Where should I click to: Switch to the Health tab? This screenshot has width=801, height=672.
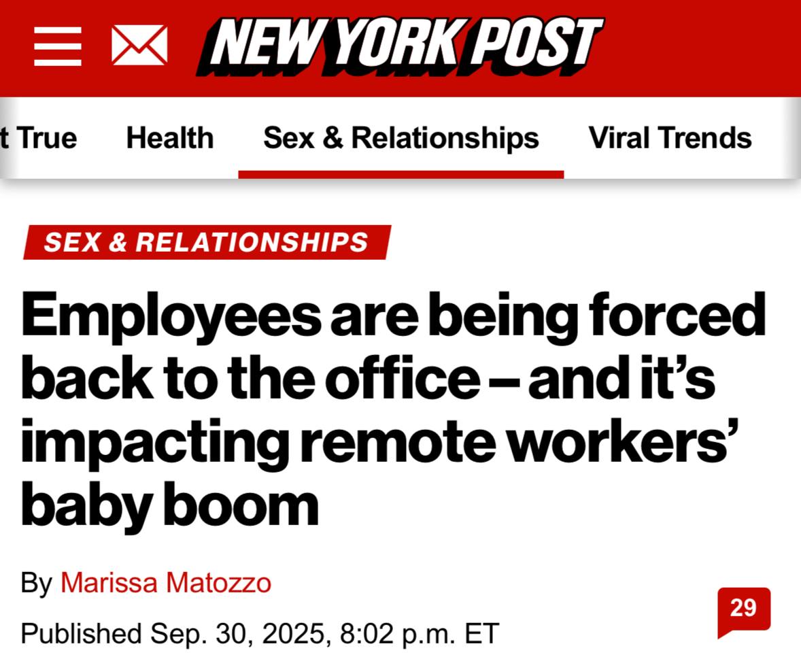[170, 138]
